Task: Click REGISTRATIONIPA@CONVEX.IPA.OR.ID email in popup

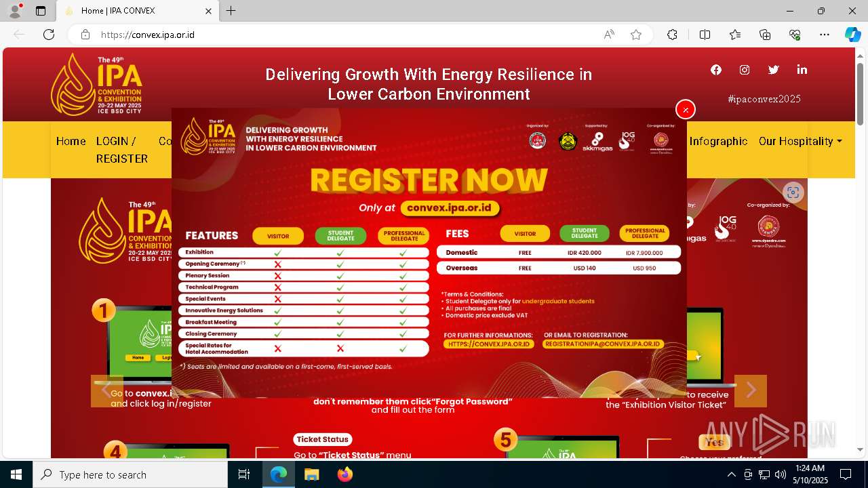Action: click(x=603, y=344)
